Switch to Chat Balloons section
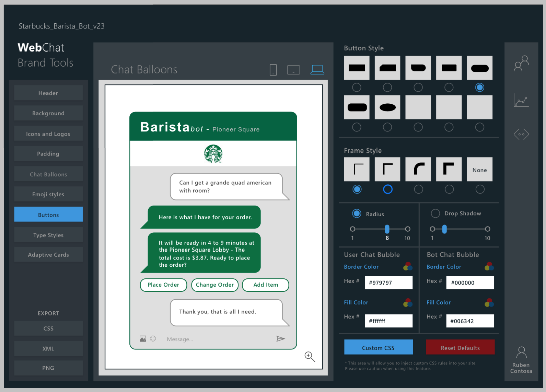The image size is (546, 392). click(x=48, y=174)
